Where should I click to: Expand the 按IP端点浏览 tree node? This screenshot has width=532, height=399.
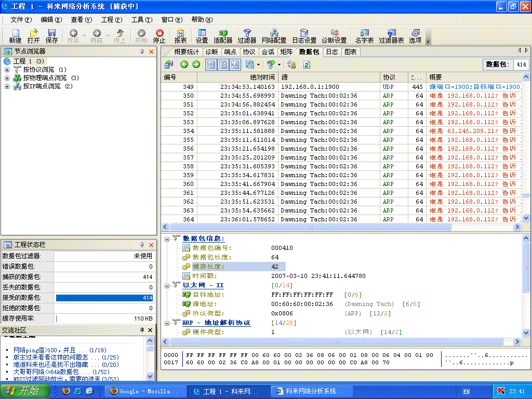(x=7, y=86)
